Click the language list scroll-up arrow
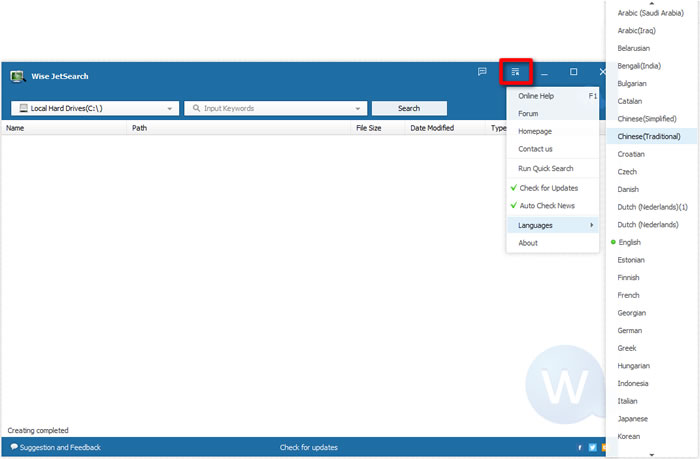 (x=652, y=3)
